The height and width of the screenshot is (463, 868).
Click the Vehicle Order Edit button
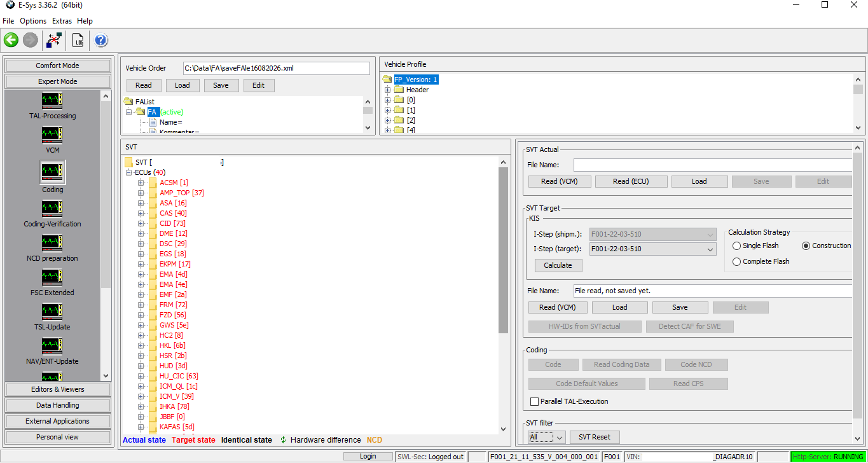258,85
